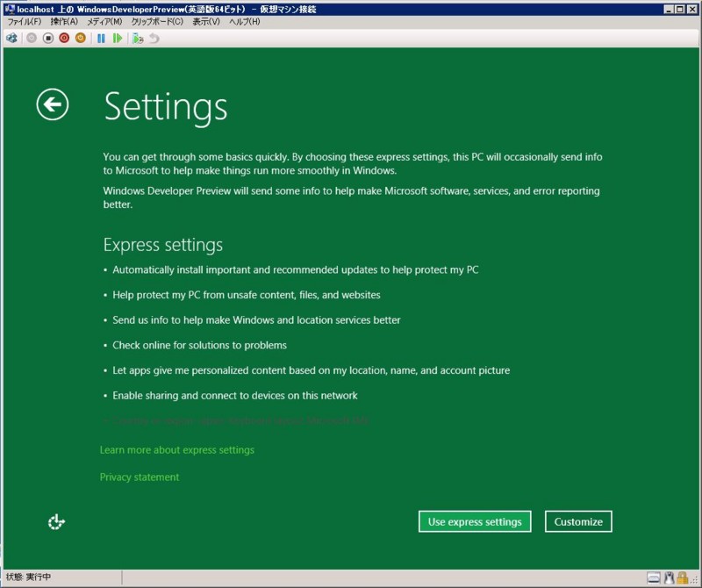The width and height of the screenshot is (702, 588).
Task: Click 'Check online for solutions to problems' text
Action: tap(200, 345)
